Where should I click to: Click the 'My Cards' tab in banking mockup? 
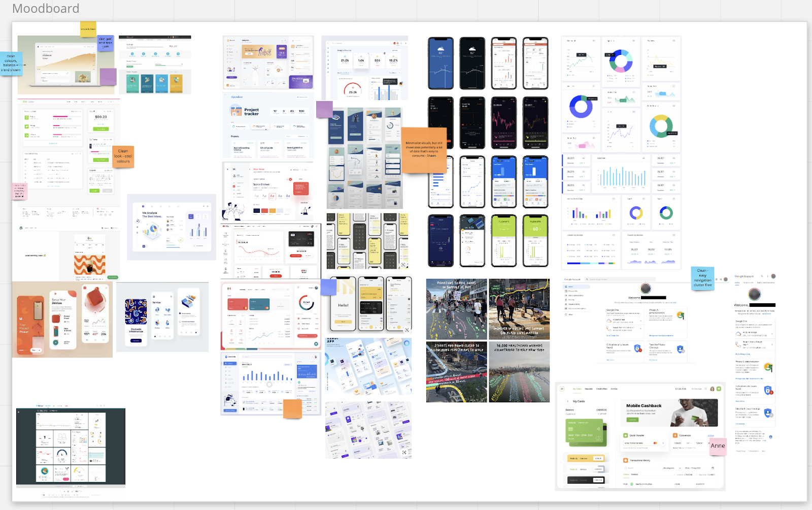577,389
